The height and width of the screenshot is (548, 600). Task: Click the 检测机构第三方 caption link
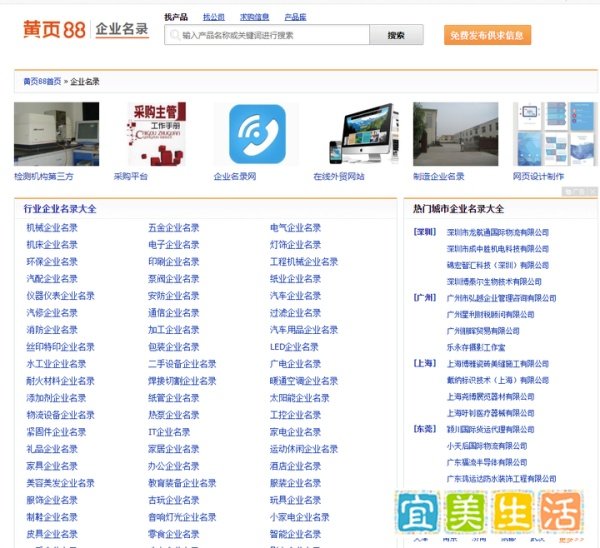(x=44, y=176)
